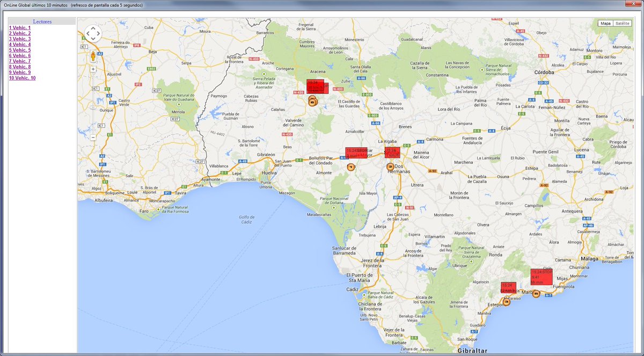
Task: Click the vehicle 2 marker near Dos Hermanas
Action: 390,167
